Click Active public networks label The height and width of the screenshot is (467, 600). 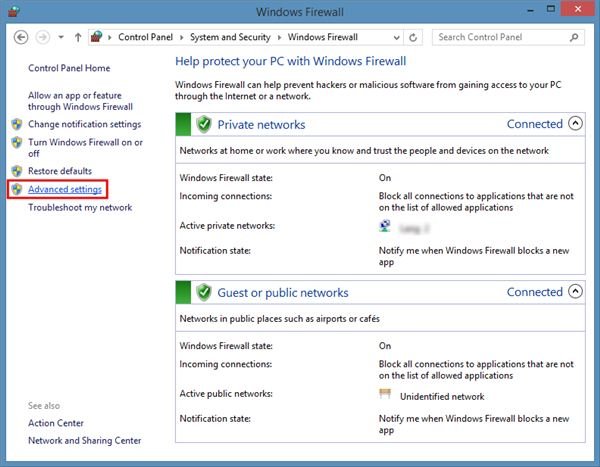226,394
